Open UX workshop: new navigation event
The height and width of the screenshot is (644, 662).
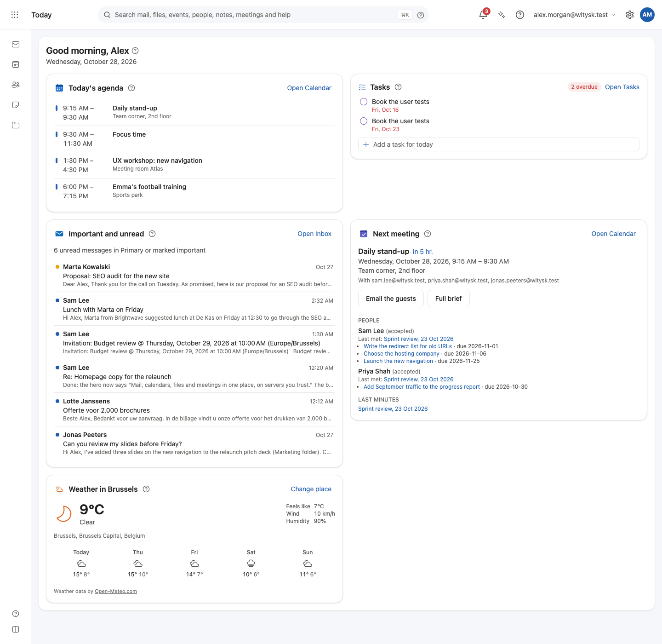[194, 165]
